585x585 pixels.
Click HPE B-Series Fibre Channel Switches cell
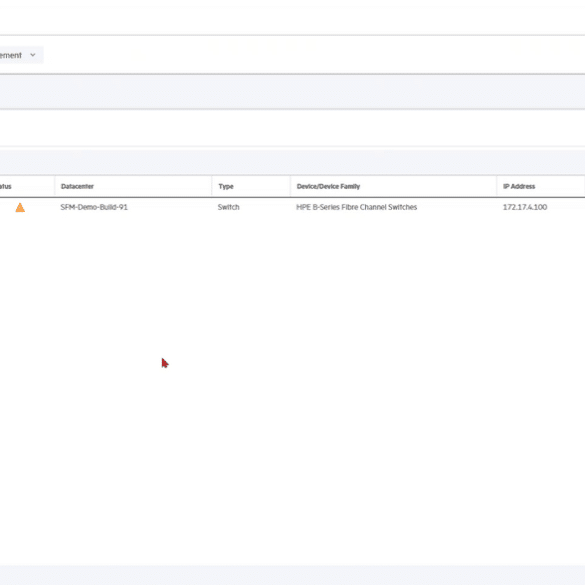coord(357,207)
